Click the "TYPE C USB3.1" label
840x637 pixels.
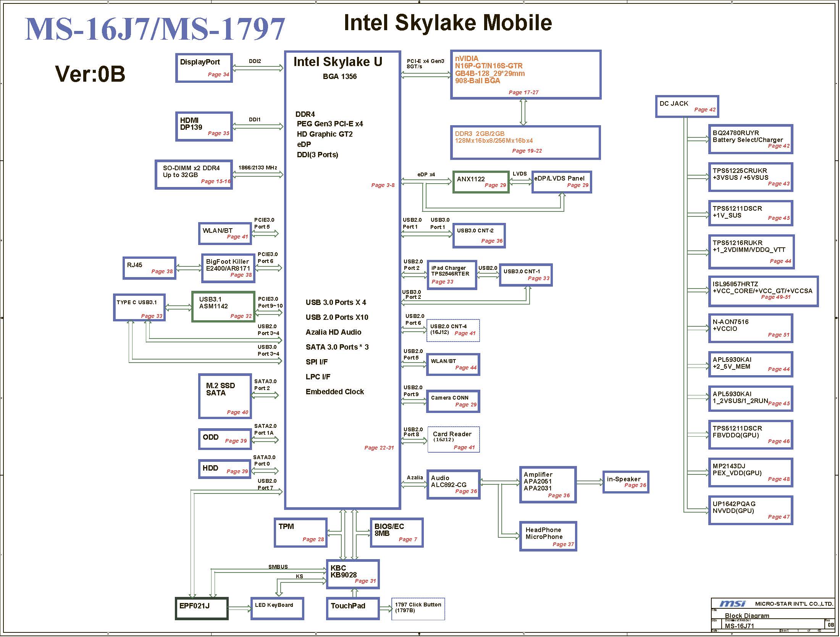(x=137, y=302)
